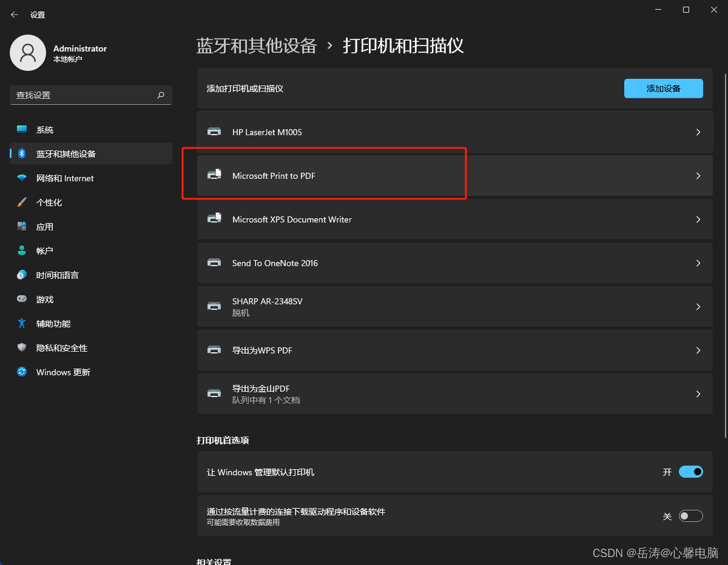Click the 网络和 Internet wifi icon
The height and width of the screenshot is (565, 728).
[x=22, y=178]
